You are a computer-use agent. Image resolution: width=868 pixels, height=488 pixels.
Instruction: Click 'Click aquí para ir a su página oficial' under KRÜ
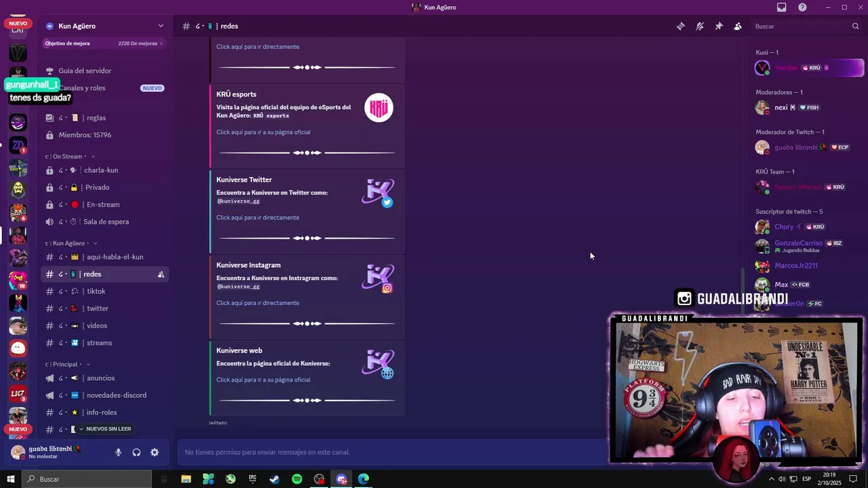click(263, 132)
